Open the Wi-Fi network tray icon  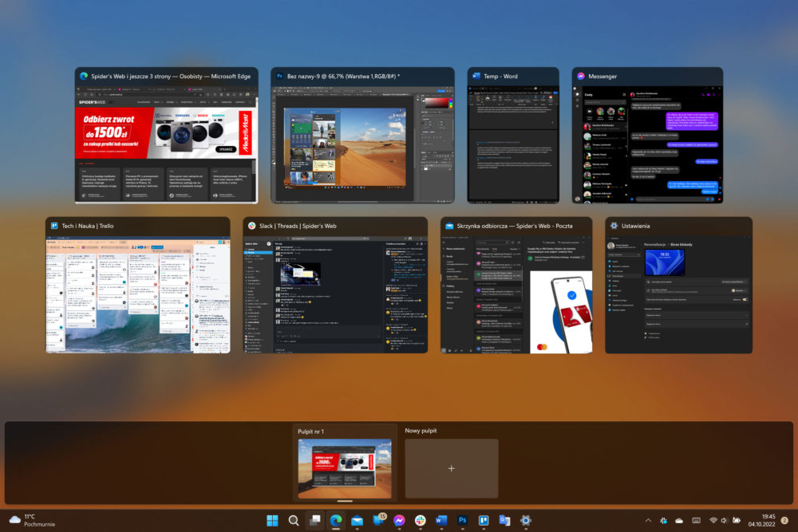click(713, 520)
